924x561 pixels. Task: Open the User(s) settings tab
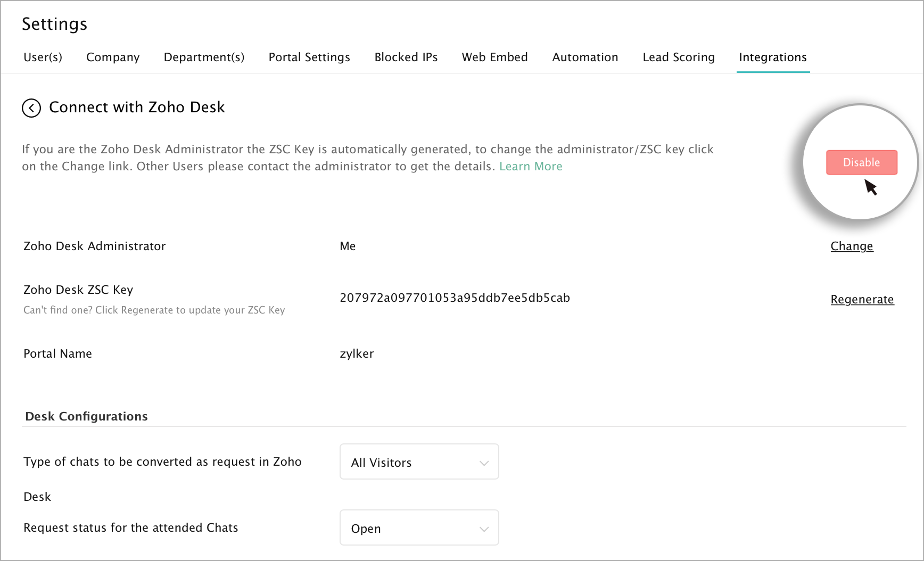pos(43,57)
